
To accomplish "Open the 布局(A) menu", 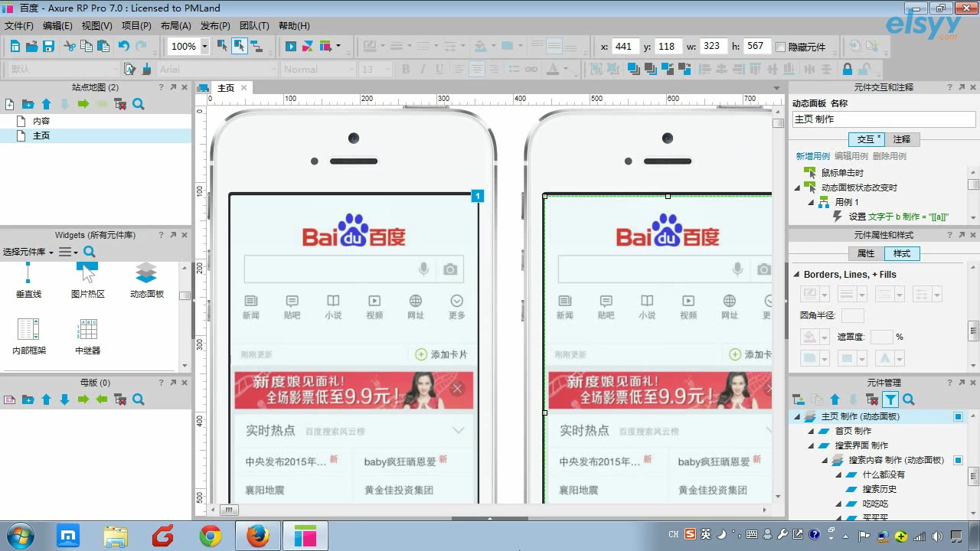I will pyautogui.click(x=175, y=26).
